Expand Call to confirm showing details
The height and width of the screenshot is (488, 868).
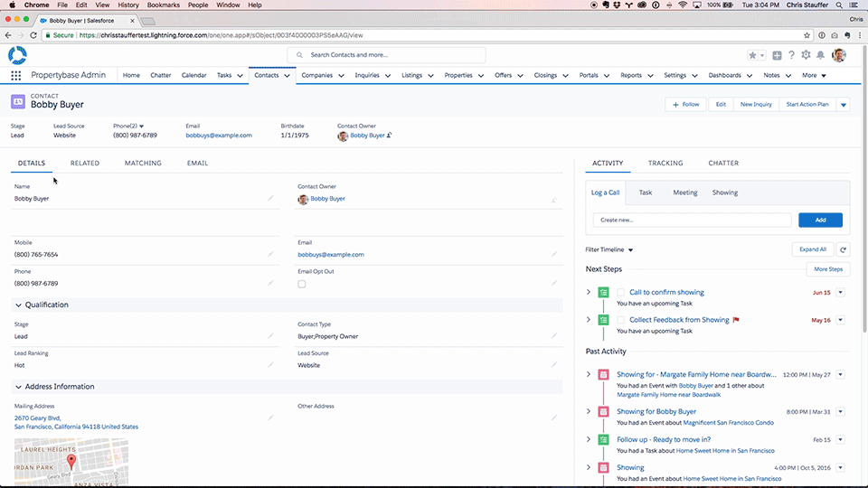[589, 292]
